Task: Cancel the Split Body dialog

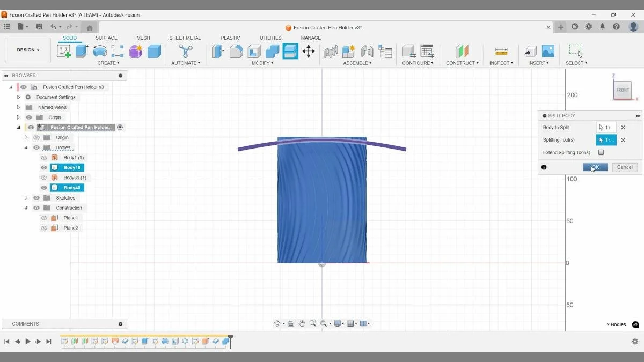Action: pos(625,167)
